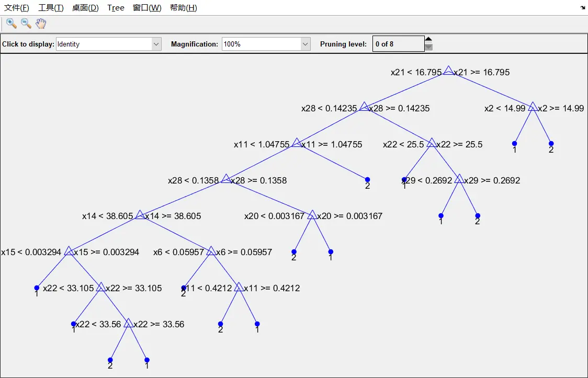Open the Tree menu

click(116, 8)
